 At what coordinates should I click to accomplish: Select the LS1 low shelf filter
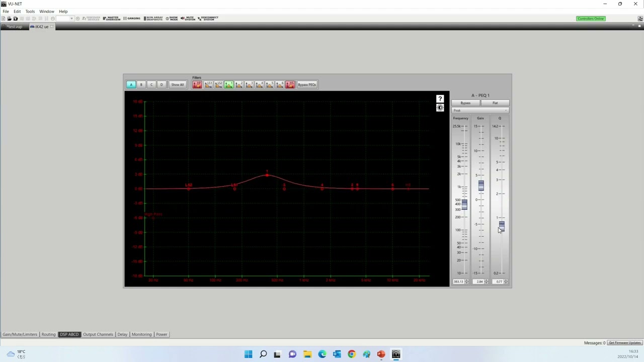pyautogui.click(x=208, y=84)
